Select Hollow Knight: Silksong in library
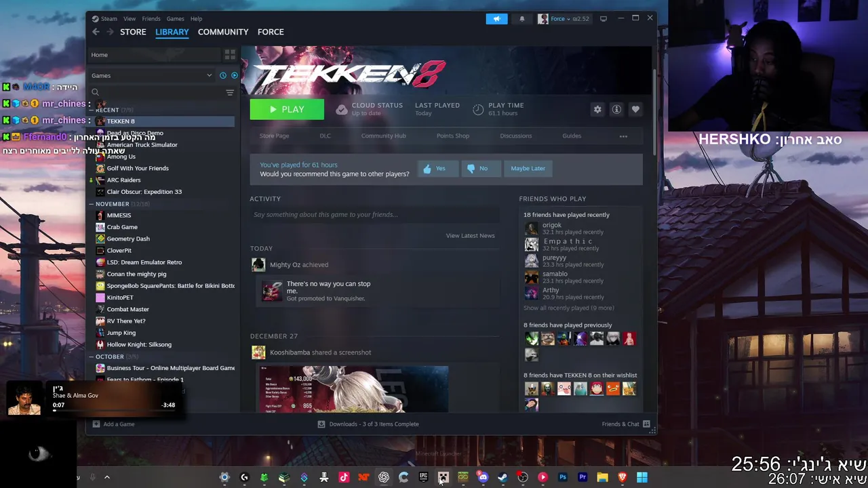This screenshot has width=868, height=488. coord(139,345)
